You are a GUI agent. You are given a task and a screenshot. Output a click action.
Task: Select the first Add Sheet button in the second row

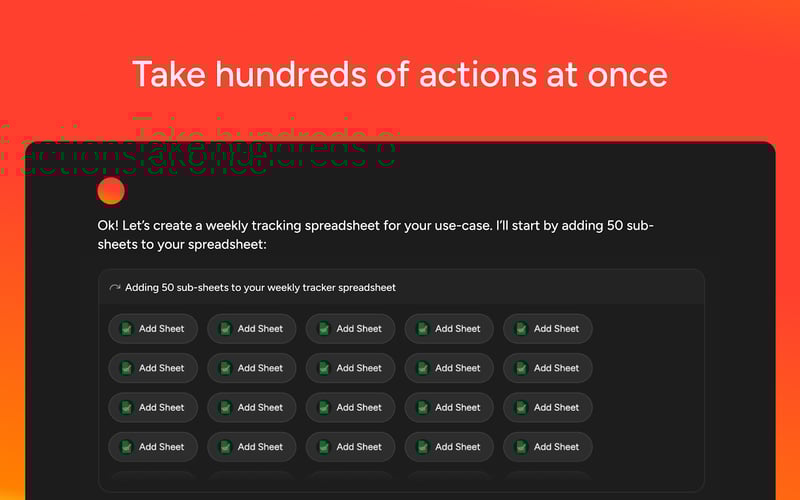(x=153, y=368)
